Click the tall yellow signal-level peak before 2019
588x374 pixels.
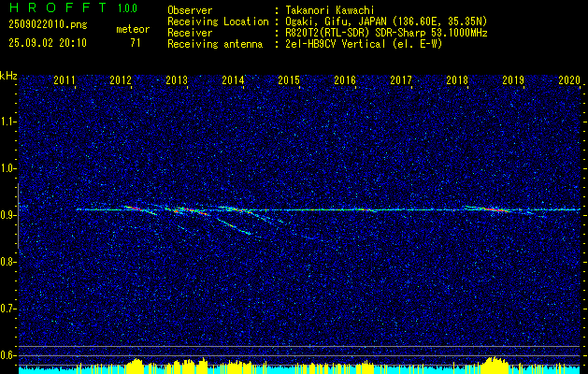coord(495,365)
